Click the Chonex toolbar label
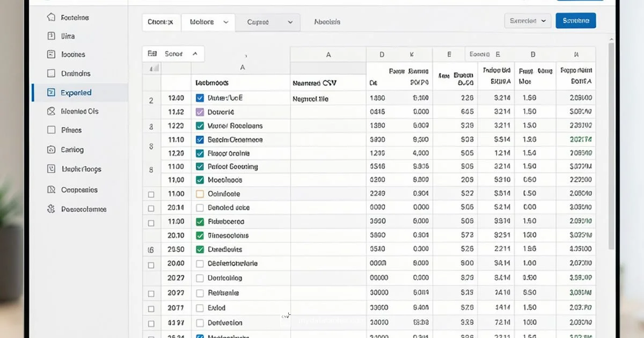 161,22
